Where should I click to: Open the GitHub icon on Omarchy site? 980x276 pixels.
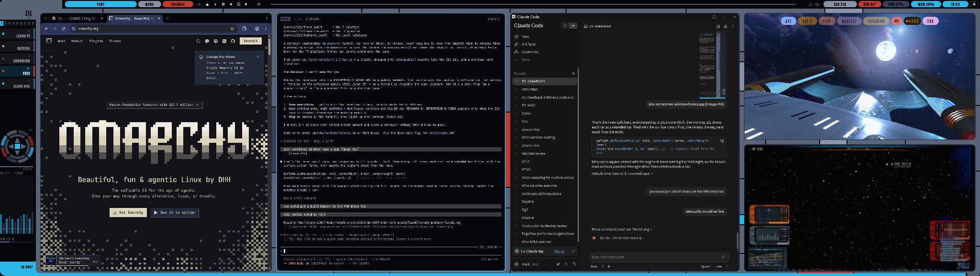(x=233, y=41)
